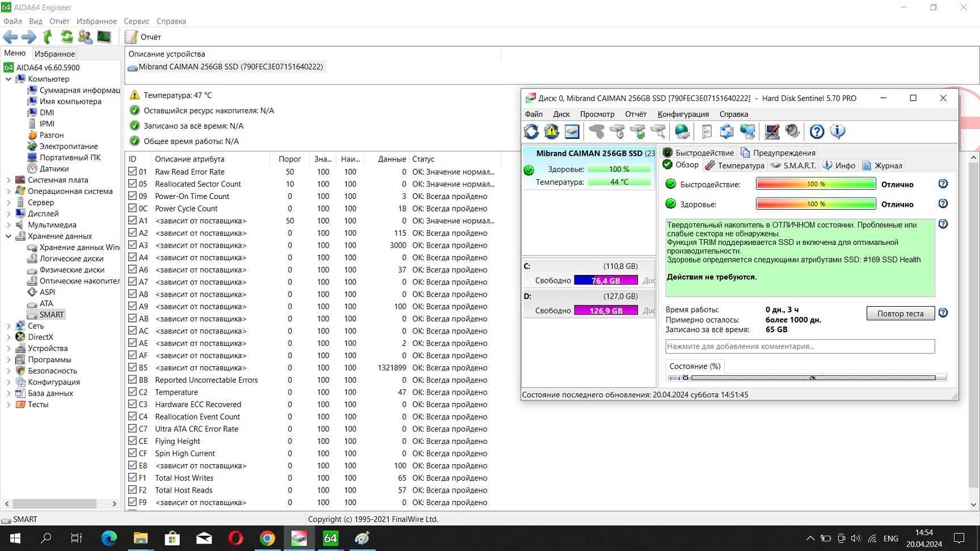Click the D: drive free space bar
Screen dimensions: 980x551
coord(606,311)
